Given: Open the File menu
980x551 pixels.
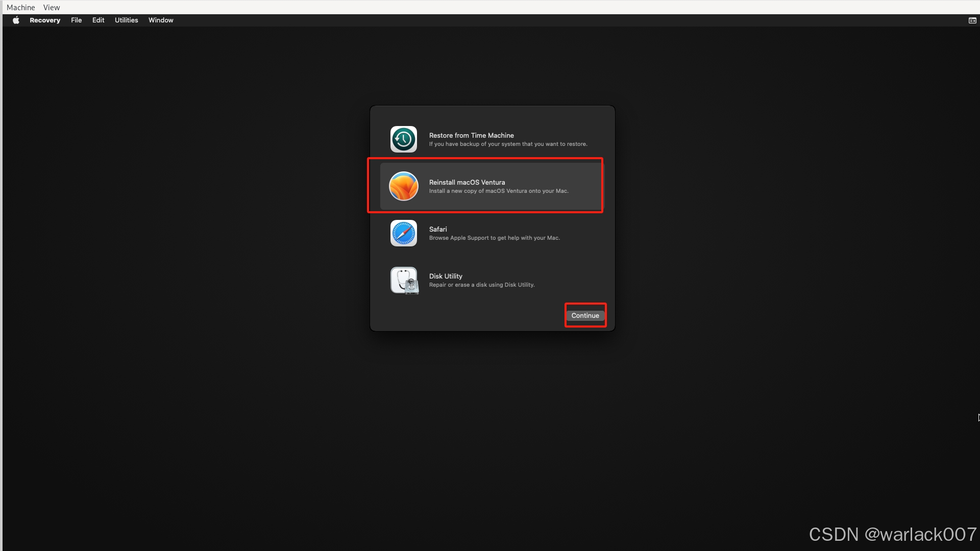Looking at the screenshot, I should tap(77, 20).
